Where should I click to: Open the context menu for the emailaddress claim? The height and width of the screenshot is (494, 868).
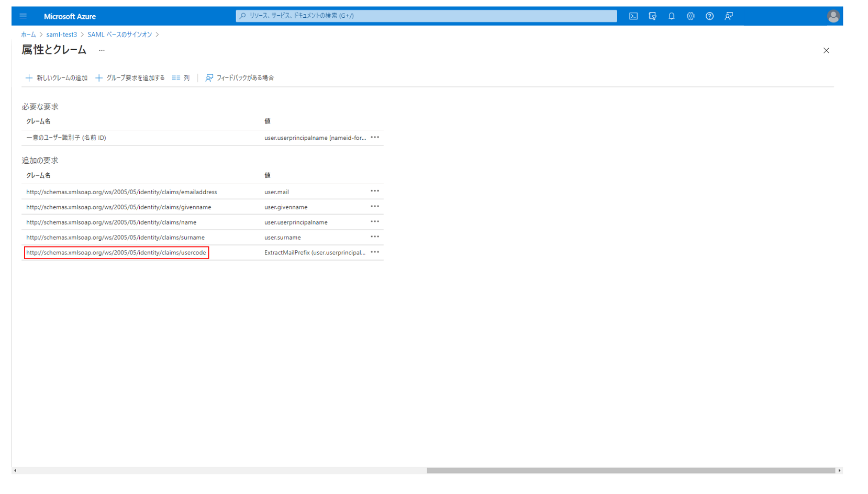(x=375, y=191)
